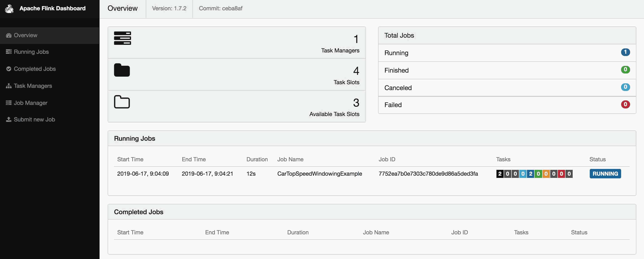This screenshot has width=644, height=259.
Task: Click the Running row in Total Jobs
Action: [x=507, y=53]
